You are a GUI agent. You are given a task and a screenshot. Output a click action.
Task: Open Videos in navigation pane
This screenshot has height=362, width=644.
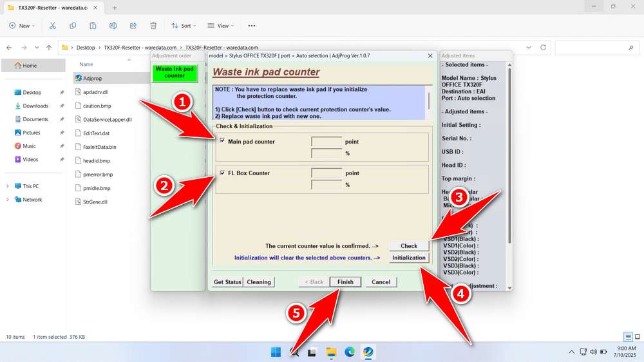[x=30, y=160]
